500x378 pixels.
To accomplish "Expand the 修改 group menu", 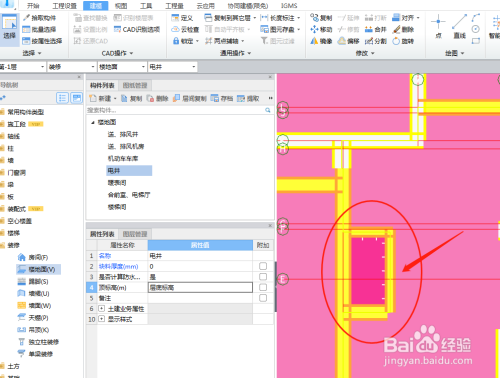I will pyautogui.click(x=365, y=53).
